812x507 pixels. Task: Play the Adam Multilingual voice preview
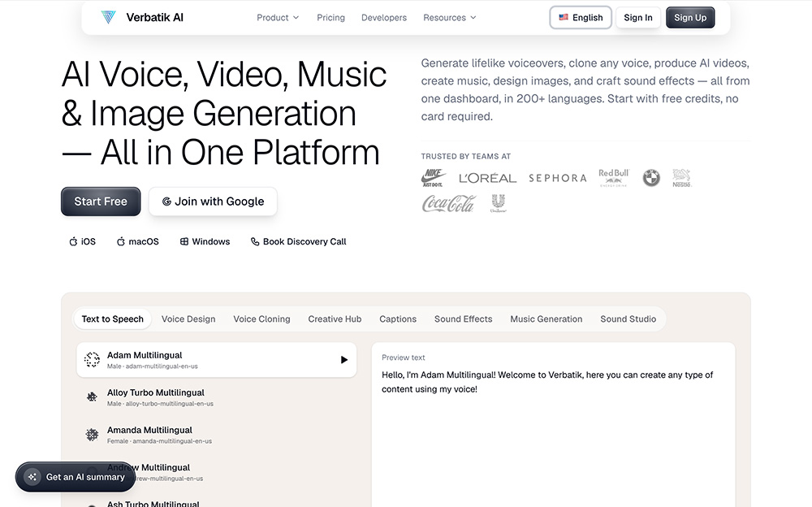tap(343, 360)
